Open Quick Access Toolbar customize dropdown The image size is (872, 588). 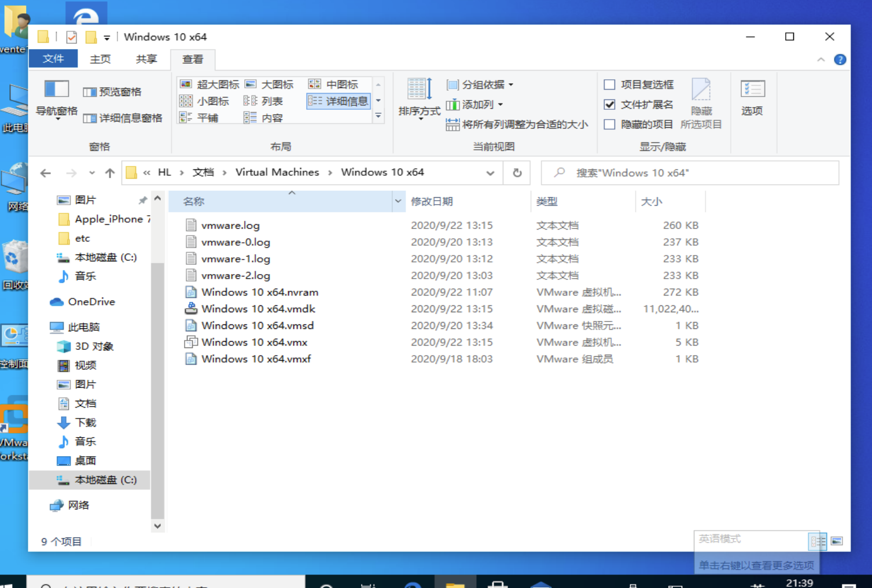(106, 38)
